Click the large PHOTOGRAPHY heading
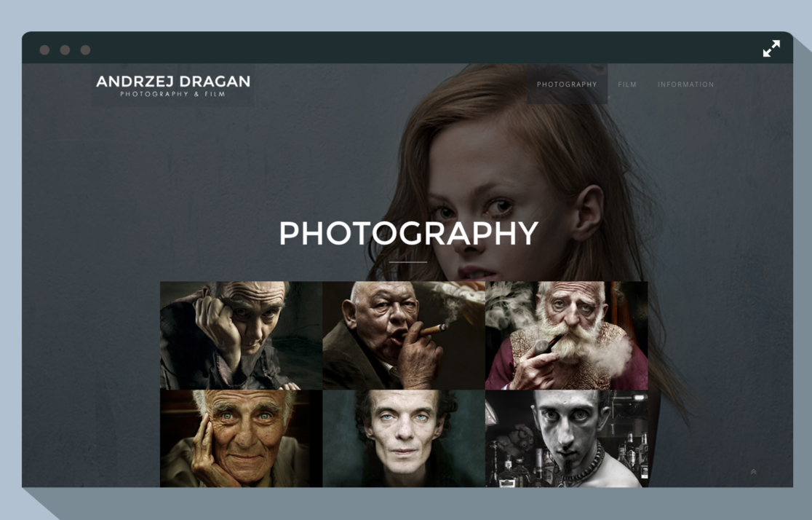Viewport: 812px width, 520px height. click(408, 234)
